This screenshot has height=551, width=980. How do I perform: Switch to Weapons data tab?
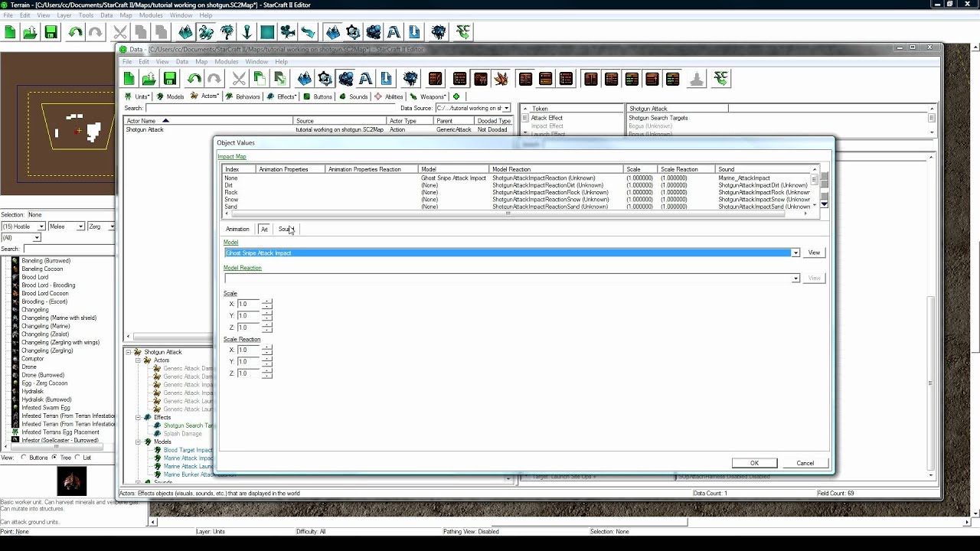(x=429, y=96)
